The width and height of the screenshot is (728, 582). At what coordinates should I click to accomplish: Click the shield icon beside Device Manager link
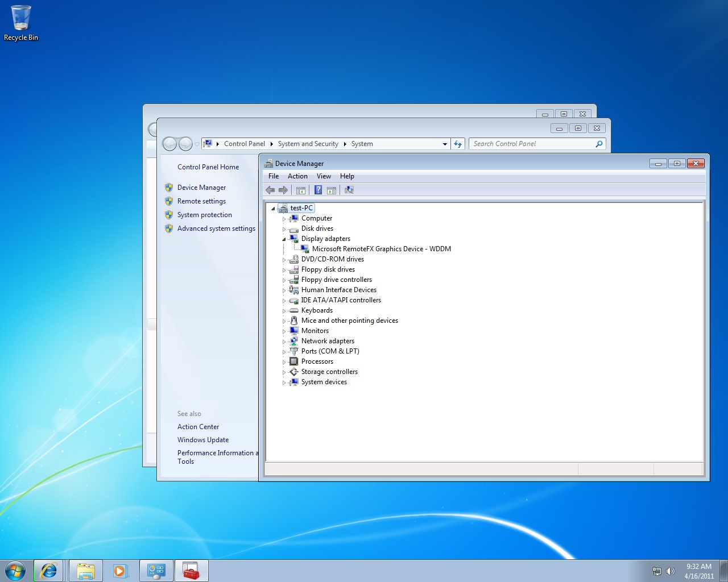coord(169,188)
